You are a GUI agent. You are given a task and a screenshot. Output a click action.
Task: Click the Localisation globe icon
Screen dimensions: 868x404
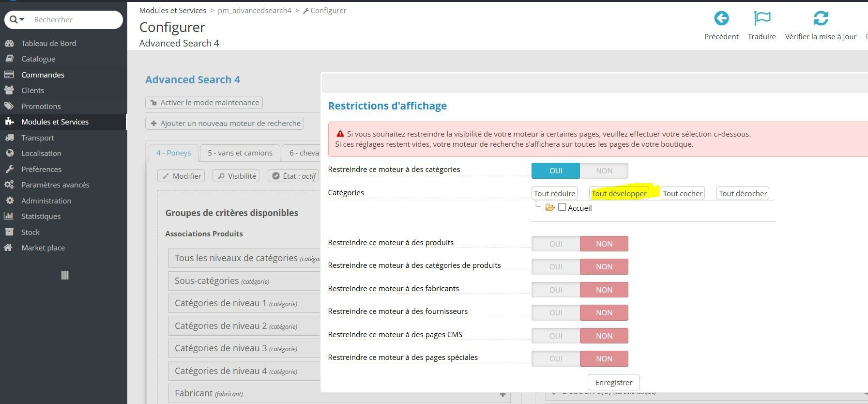(x=9, y=153)
